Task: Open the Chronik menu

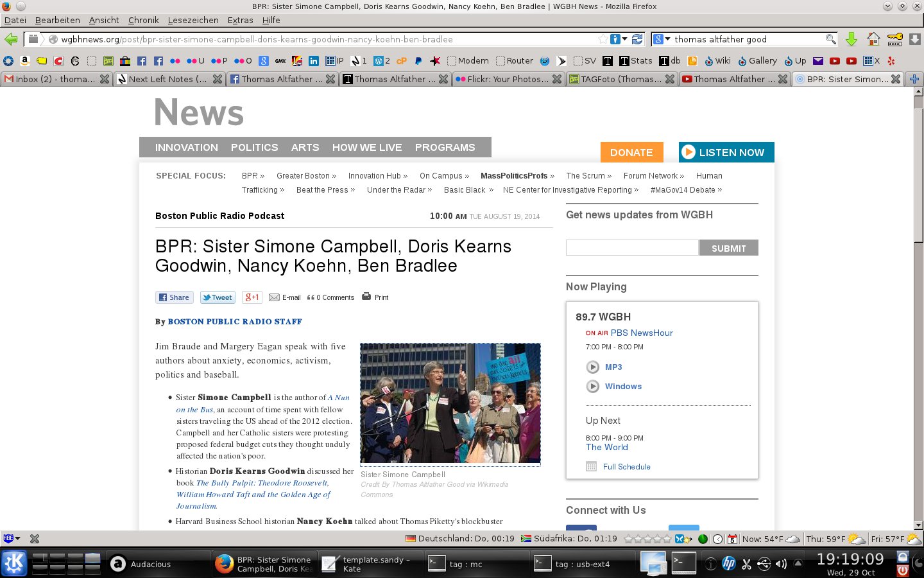Action: point(144,20)
